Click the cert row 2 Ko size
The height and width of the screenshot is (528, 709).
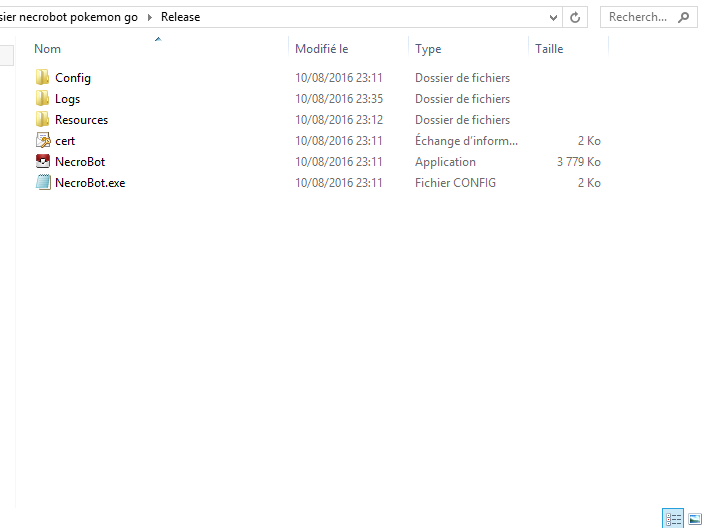click(x=589, y=141)
